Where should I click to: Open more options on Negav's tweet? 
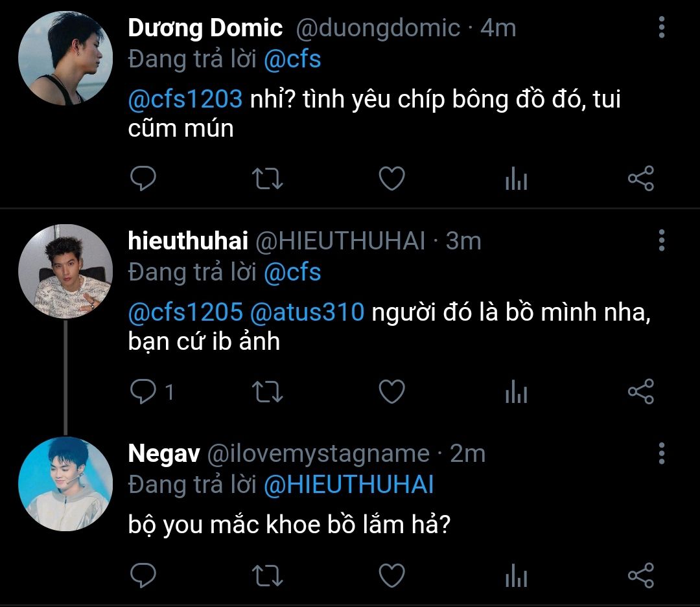click(661, 453)
